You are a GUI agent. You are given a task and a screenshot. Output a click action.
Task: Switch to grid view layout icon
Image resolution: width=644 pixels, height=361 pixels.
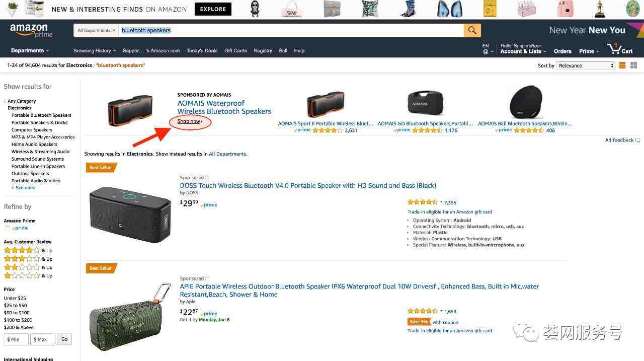pyautogui.click(x=633, y=65)
